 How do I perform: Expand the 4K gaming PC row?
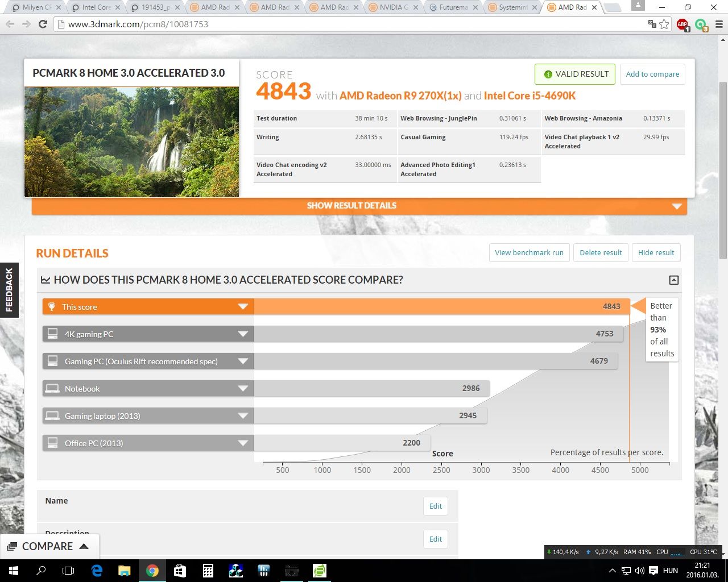pos(243,334)
